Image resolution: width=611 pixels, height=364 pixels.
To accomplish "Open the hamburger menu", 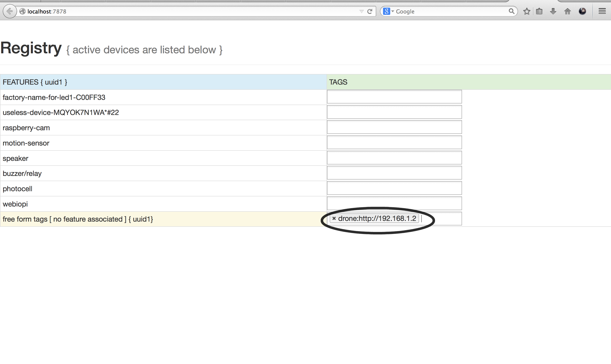I will [x=602, y=11].
